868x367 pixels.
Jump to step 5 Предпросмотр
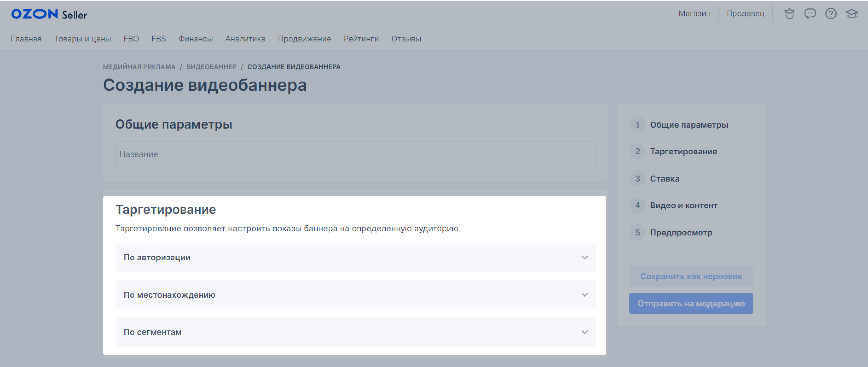(x=681, y=232)
